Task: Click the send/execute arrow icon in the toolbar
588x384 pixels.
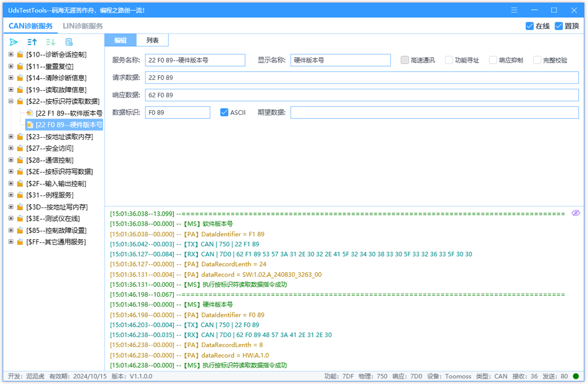Action: pyautogui.click(x=14, y=42)
